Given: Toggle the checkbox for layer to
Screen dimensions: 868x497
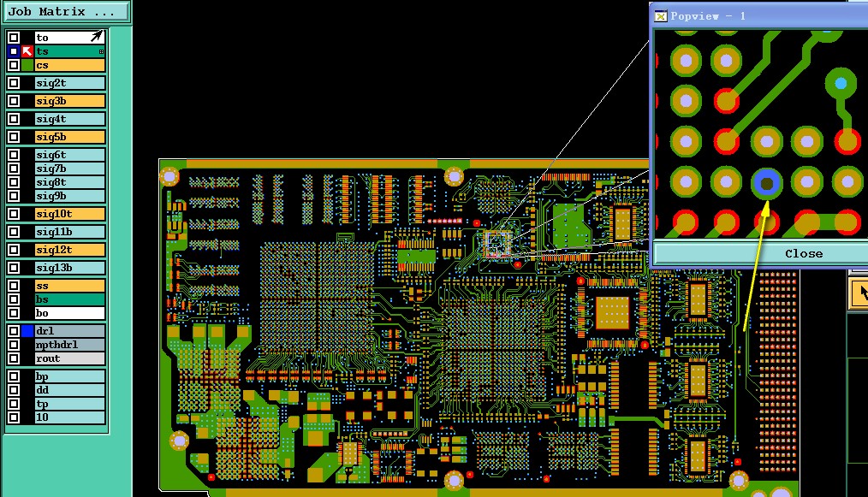Looking at the screenshot, I should [x=14, y=38].
